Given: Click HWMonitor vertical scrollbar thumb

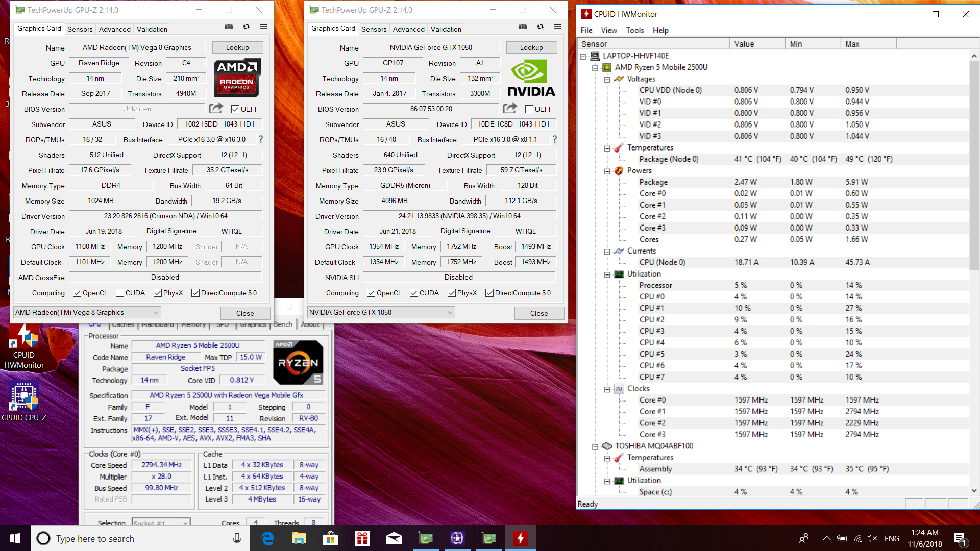Looking at the screenshot, I should tap(974, 164).
